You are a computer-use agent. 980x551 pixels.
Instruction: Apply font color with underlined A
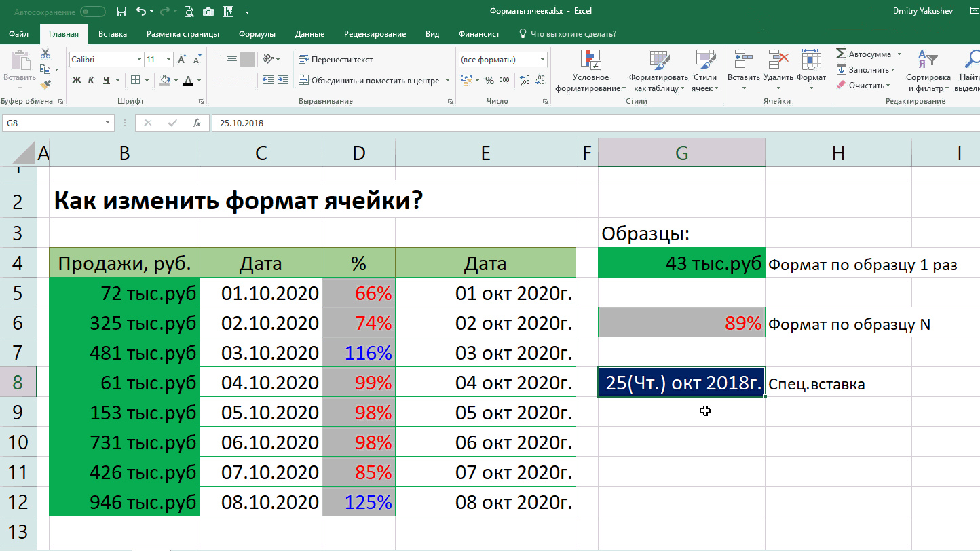pyautogui.click(x=188, y=80)
